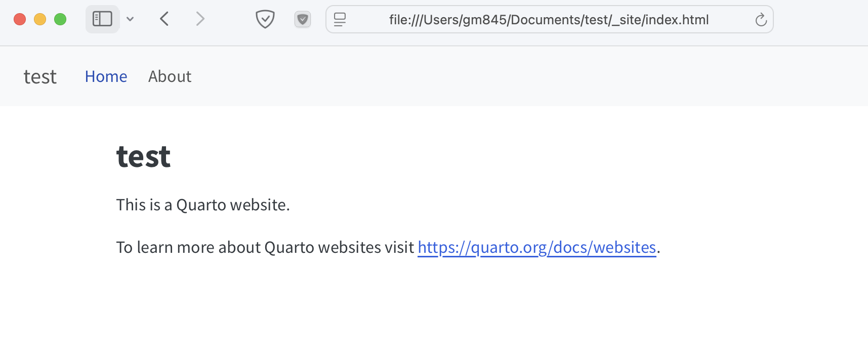Go back with the left arrow
This screenshot has width=868, height=358.
164,19
